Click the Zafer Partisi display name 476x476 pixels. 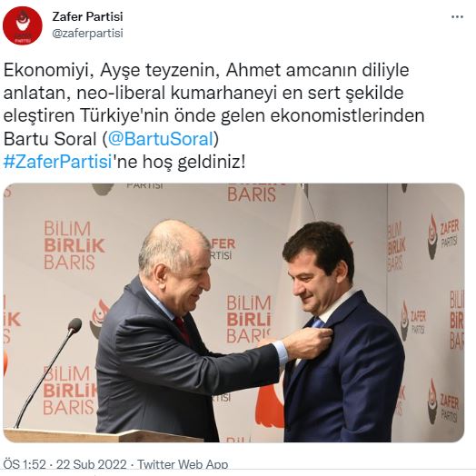tap(87, 16)
